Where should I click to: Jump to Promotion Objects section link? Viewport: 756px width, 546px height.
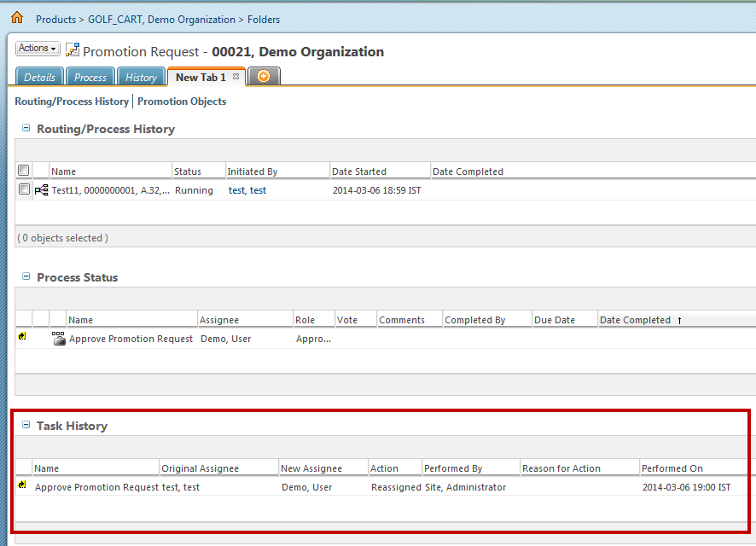[182, 102]
